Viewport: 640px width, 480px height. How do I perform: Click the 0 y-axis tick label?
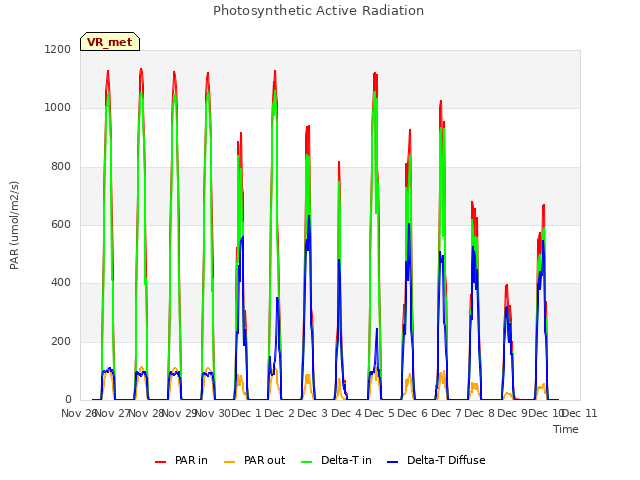click(68, 400)
